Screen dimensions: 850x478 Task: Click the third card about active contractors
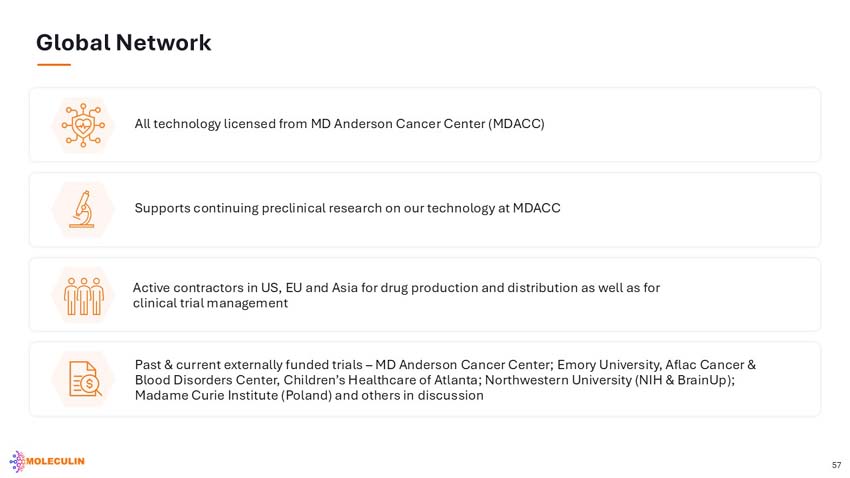pos(425,294)
